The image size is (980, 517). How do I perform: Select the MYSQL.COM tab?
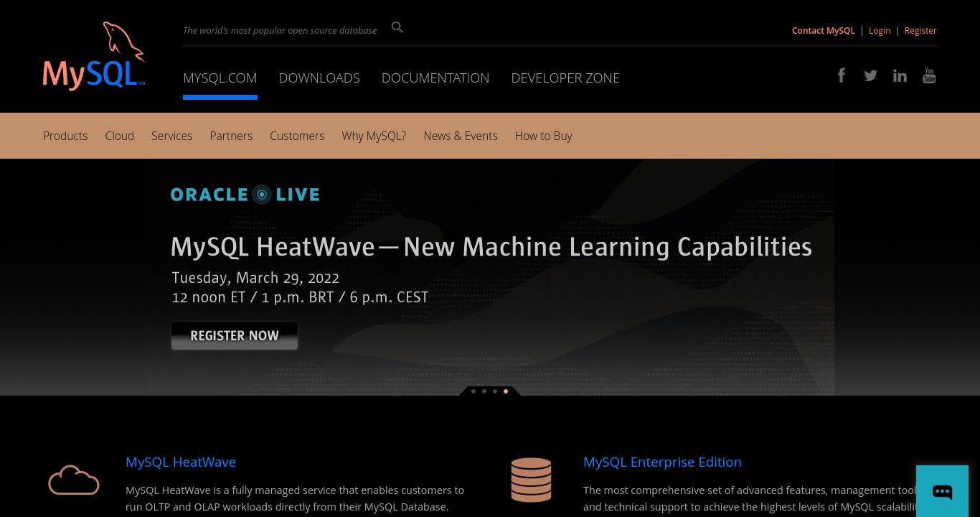click(220, 78)
